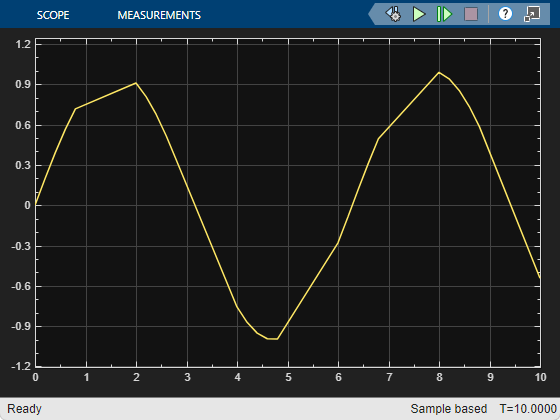Click the 'Sample based' status text

449,409
